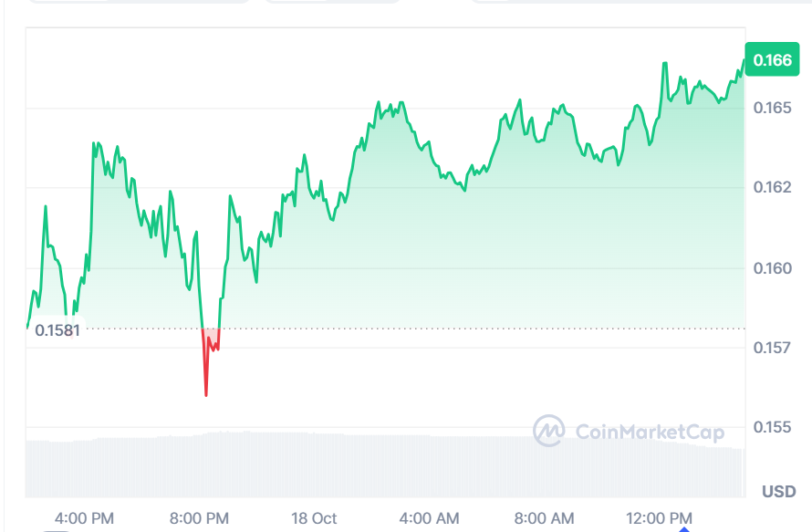This screenshot has height=532, width=812.
Task: Click the CoinMarketCap logo icon watermark
Action: point(548,431)
